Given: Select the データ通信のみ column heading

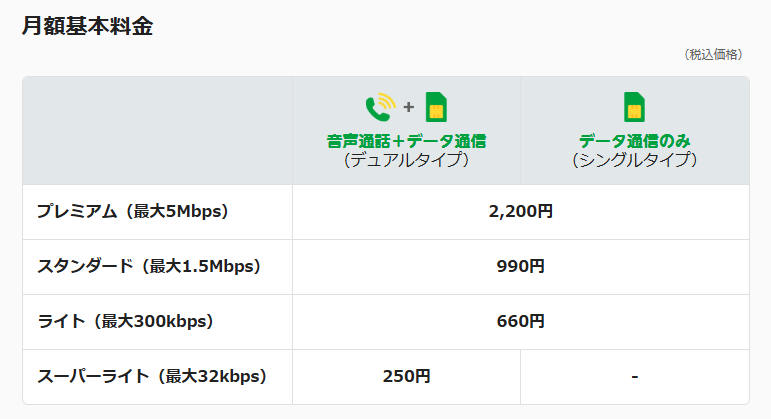Looking at the screenshot, I should 634,141.
